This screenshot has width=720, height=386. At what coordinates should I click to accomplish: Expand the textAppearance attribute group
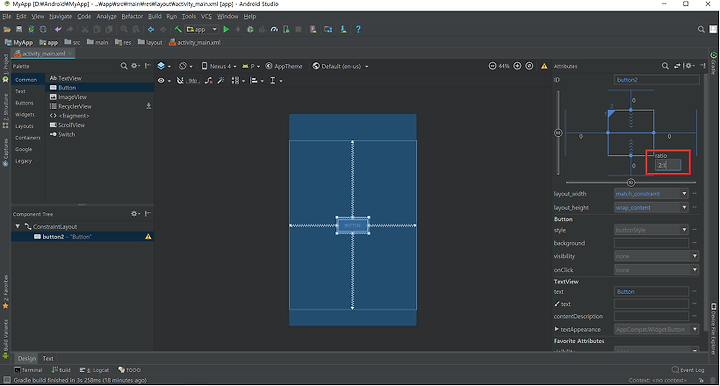pos(557,329)
